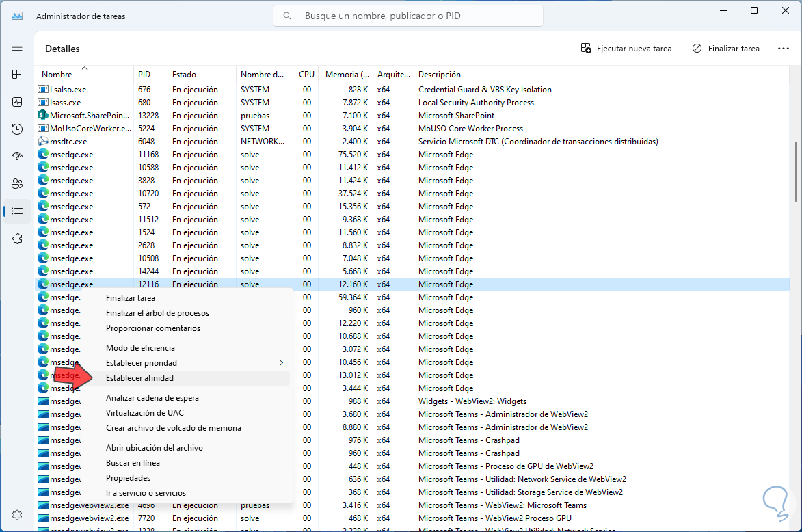Sort by the Memoria column header

click(x=346, y=74)
